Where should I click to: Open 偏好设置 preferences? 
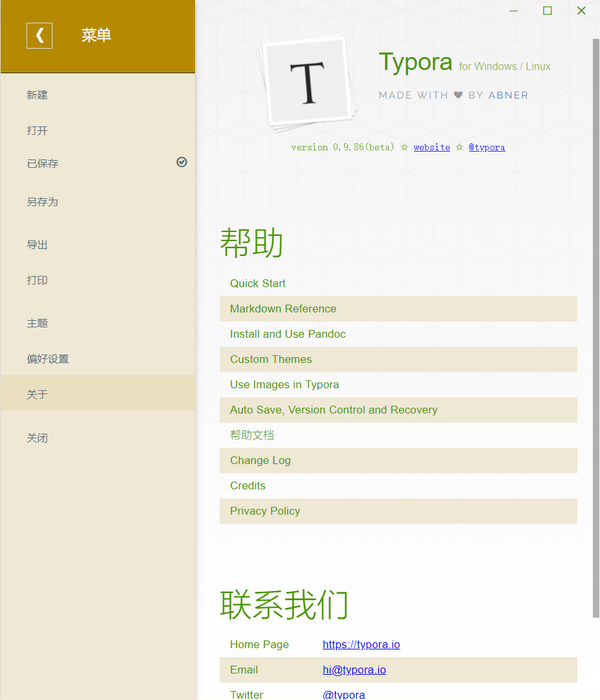click(x=98, y=359)
